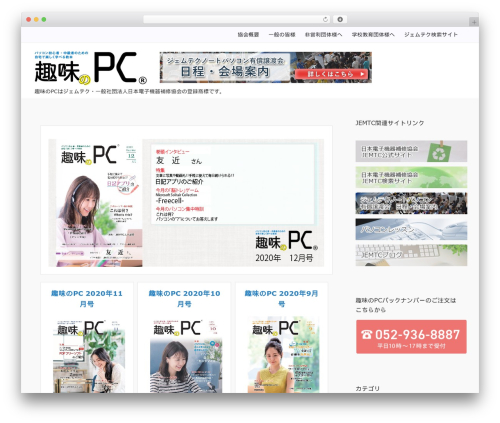This screenshot has width=500, height=423.
Task: Click the 趣味のPCバックナンバーのご注文は text
Action: (x=406, y=300)
